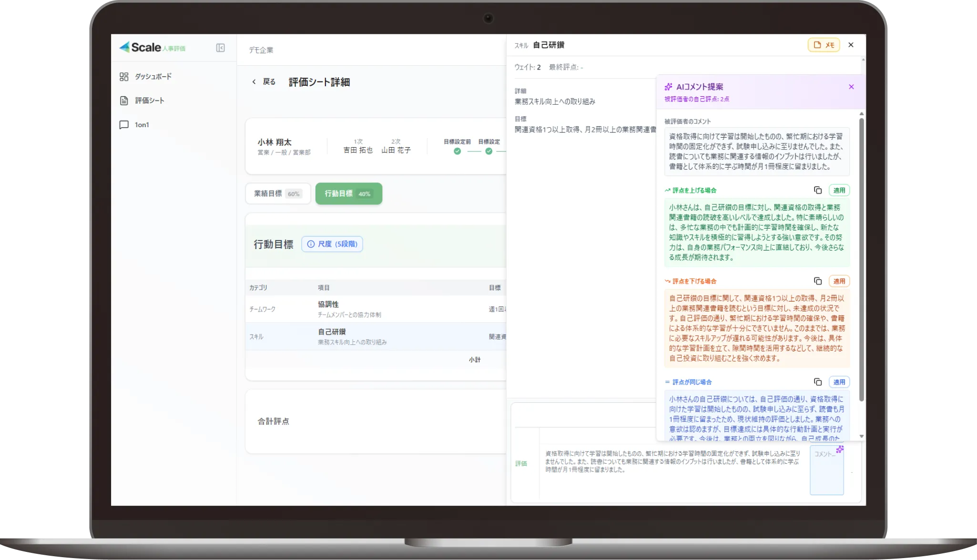This screenshot has height=560, width=977.
Task: Apply the 評点を上げる場合 comment with 適用
Action: coord(840,190)
